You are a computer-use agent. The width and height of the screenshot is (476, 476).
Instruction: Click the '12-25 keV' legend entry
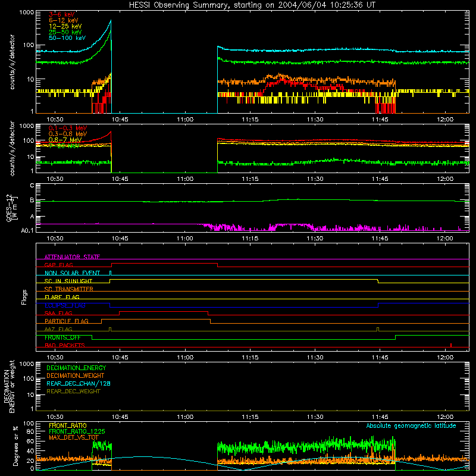tap(65, 26)
